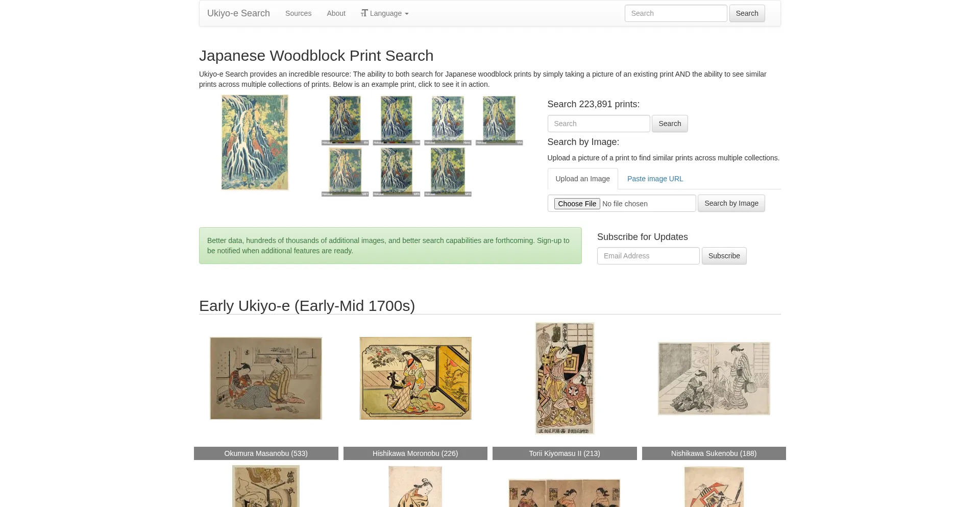
Task: Focus the Email Address field
Action: point(648,256)
